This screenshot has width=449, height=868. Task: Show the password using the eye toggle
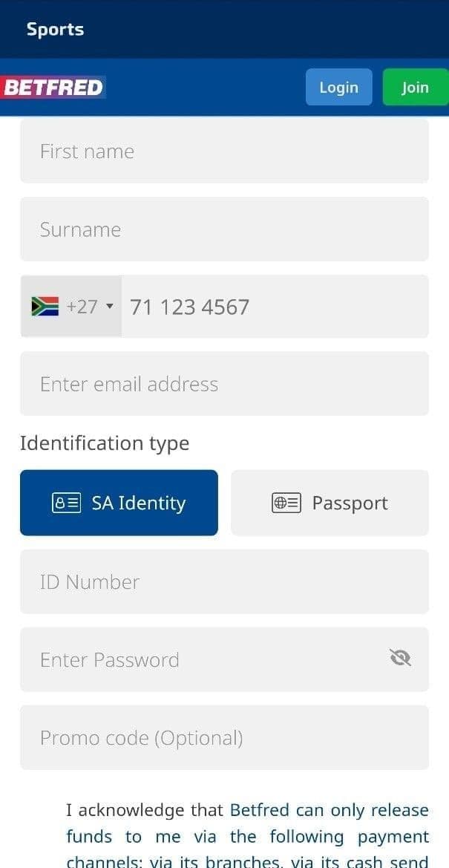click(401, 659)
